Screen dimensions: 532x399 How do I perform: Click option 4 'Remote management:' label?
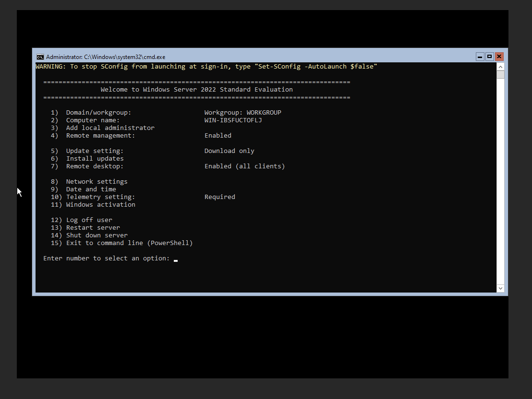pyautogui.click(x=100, y=136)
